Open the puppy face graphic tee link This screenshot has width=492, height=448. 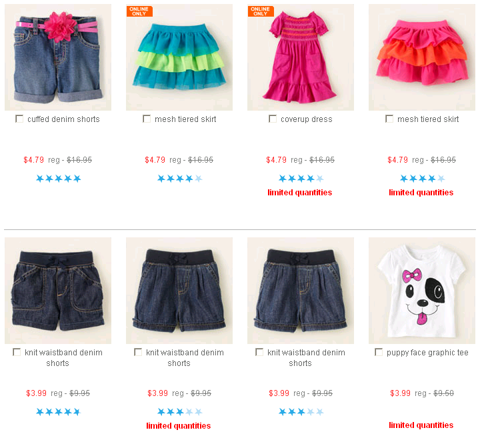tap(427, 353)
